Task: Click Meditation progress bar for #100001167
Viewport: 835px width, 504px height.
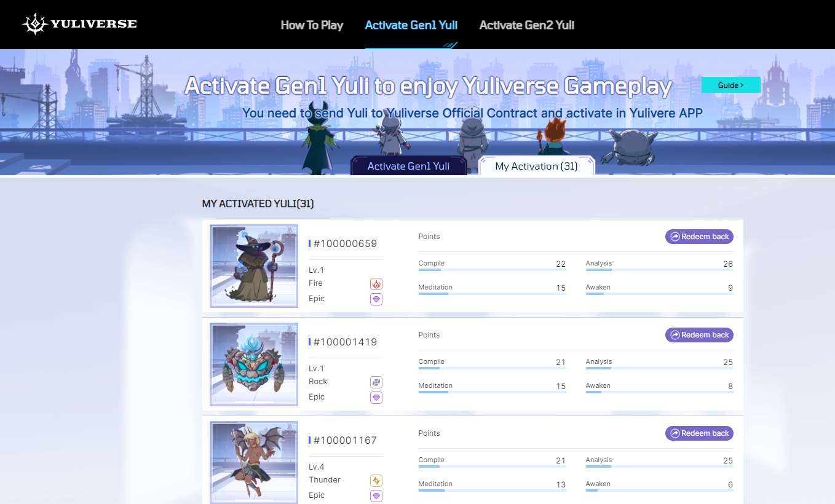Action: pos(493,490)
